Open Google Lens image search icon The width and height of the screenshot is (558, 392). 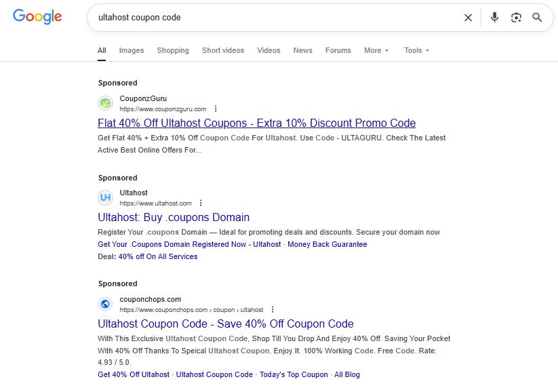516,18
